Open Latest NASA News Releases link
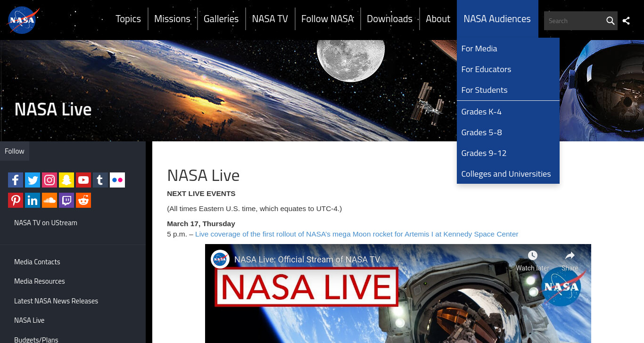 (x=56, y=301)
